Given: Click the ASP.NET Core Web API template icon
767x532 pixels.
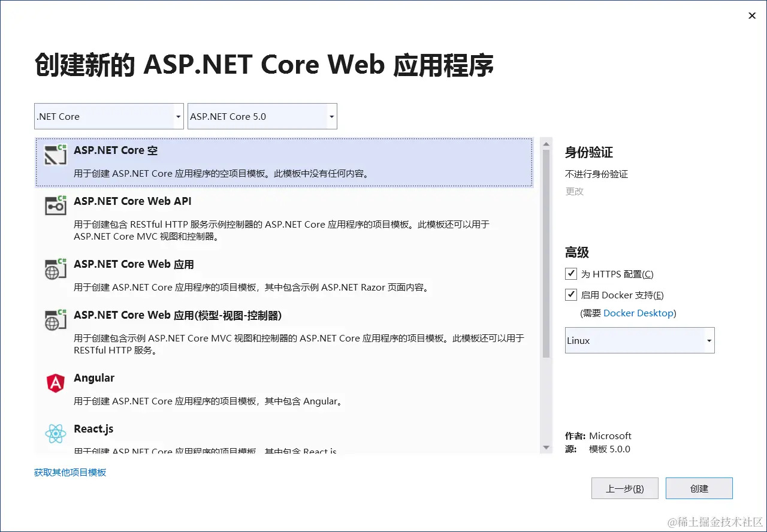Looking at the screenshot, I should 56,205.
